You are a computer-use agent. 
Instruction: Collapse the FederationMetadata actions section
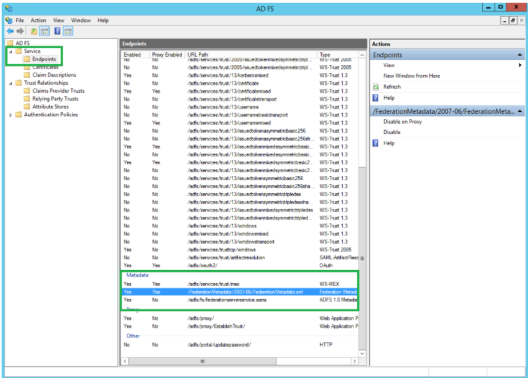[520, 111]
